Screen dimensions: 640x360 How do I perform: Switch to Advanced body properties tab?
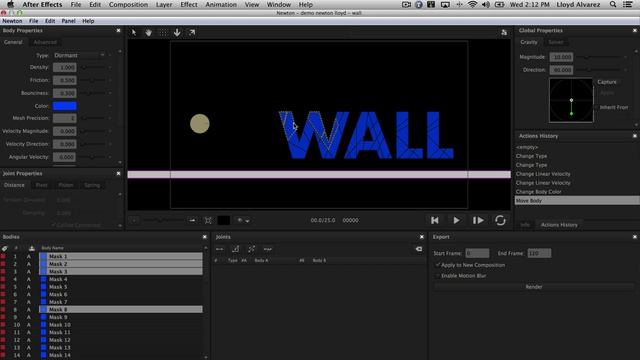(45, 42)
